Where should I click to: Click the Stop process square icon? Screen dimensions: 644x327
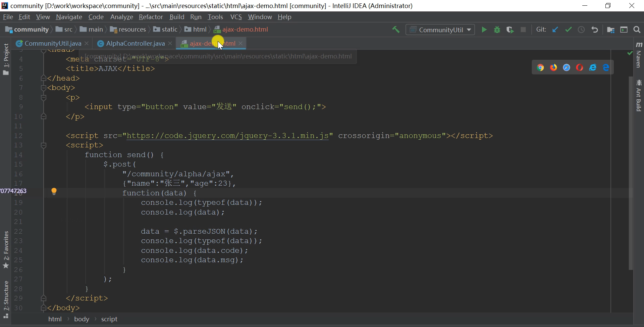[523, 30]
